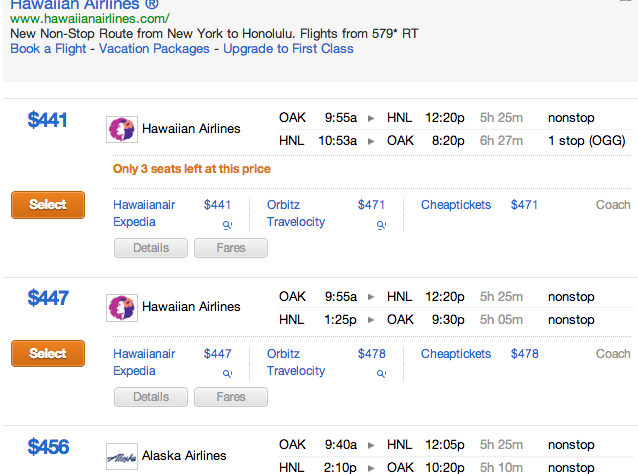The image size is (638, 474).
Task: Expand Details for the $447 flight
Action: click(x=151, y=397)
